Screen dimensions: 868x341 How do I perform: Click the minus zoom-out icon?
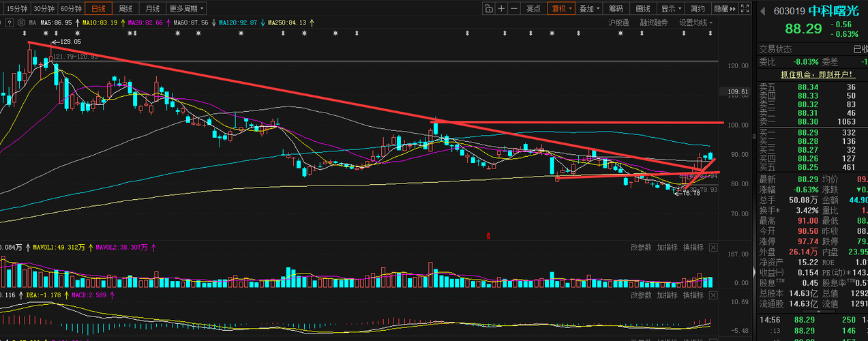pyautogui.click(x=514, y=9)
